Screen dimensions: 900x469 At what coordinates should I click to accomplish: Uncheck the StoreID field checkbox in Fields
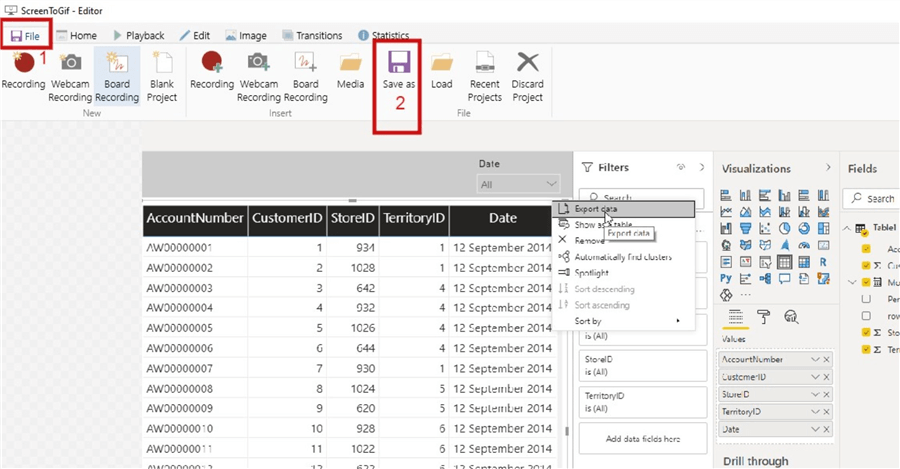pyautogui.click(x=866, y=332)
